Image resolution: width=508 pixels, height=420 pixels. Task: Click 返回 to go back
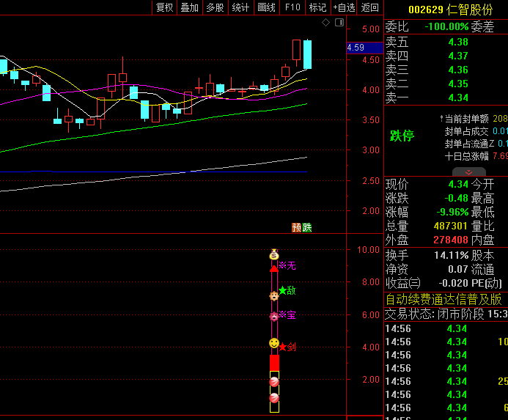click(x=370, y=7)
